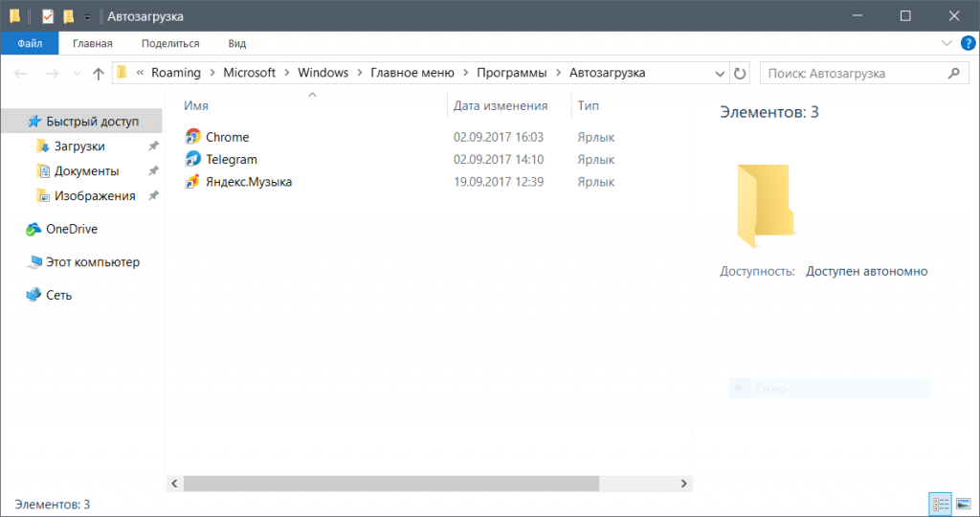Go forward using the right arrow
The height and width of the screenshot is (517, 980).
point(52,73)
